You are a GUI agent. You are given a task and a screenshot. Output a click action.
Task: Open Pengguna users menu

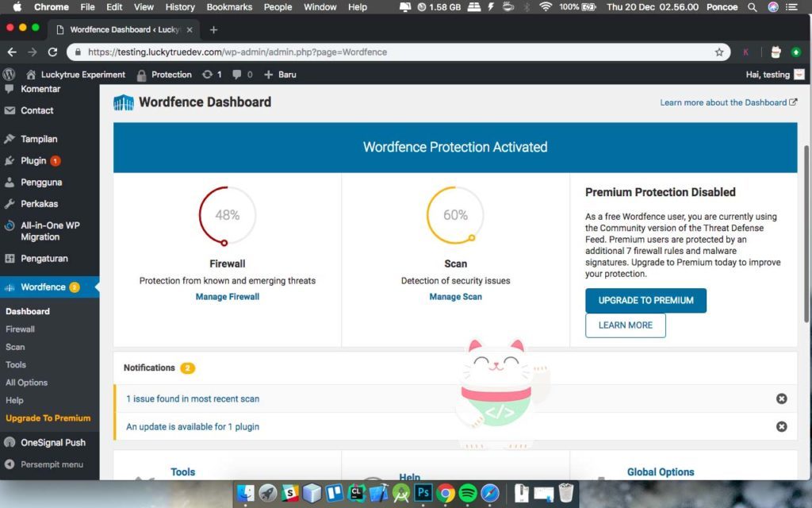click(x=41, y=183)
